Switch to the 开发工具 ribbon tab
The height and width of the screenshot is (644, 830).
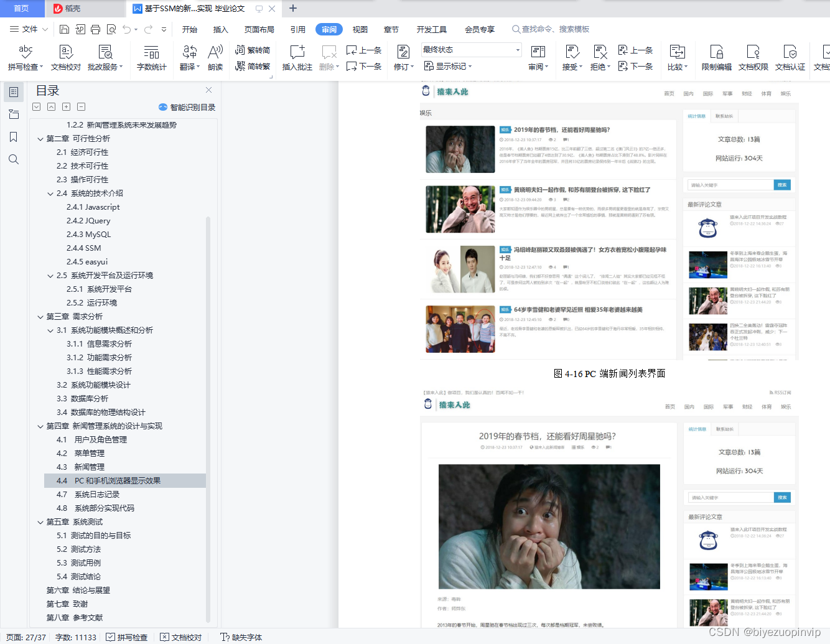click(431, 29)
